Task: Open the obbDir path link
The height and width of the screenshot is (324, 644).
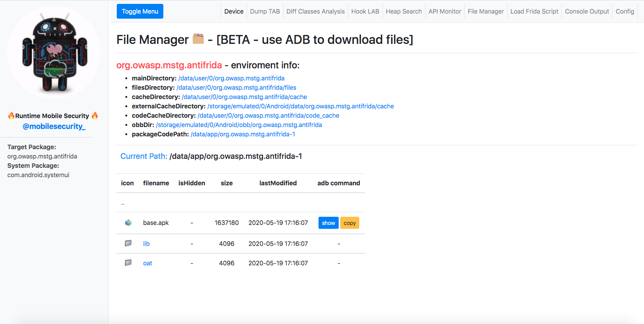Action: (239, 125)
